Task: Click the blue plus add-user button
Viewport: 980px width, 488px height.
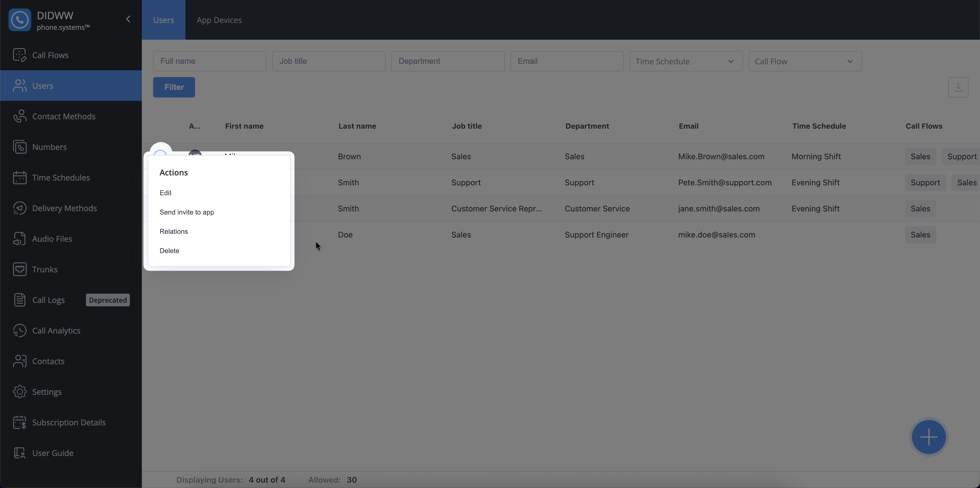Action: click(929, 437)
